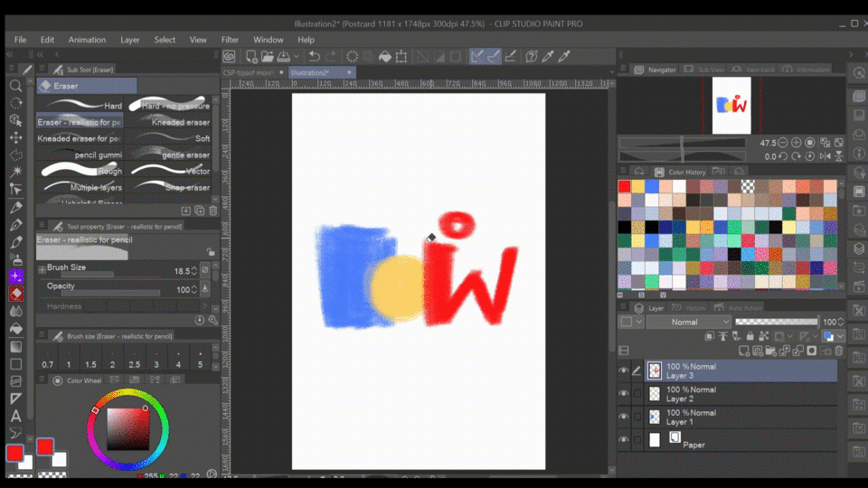Hide Layer 2 with its eye icon

(x=623, y=394)
